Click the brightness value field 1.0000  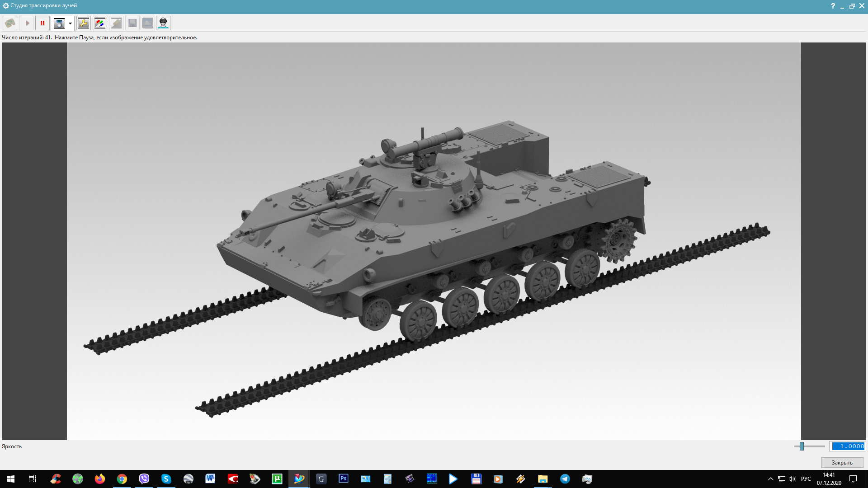coord(848,446)
